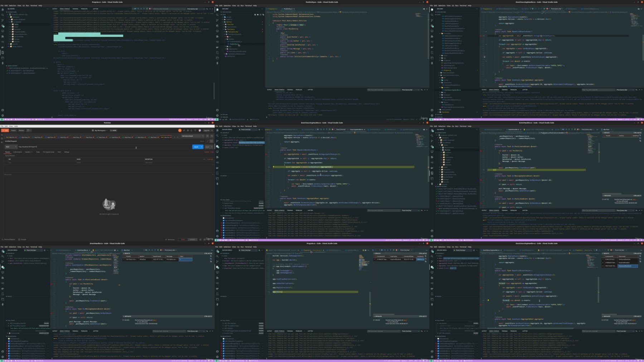Toggle EventConsumer.cs breakpoint checkbox in center VS Code window
The width and height of the screenshot is (644, 362).
coord(224,228)
